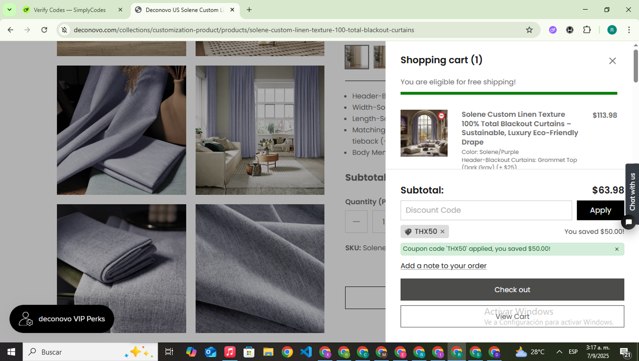
Task: Open Task View on the taskbar
Action: coord(169,352)
